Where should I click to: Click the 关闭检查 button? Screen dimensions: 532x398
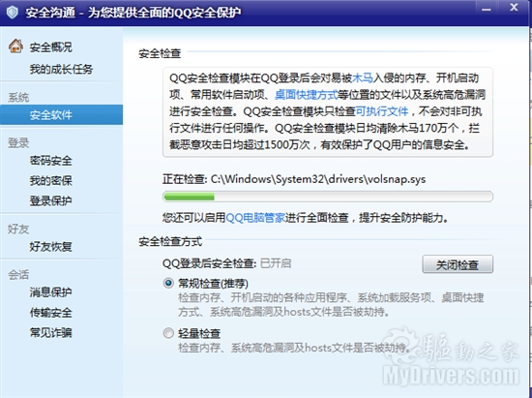tap(458, 264)
